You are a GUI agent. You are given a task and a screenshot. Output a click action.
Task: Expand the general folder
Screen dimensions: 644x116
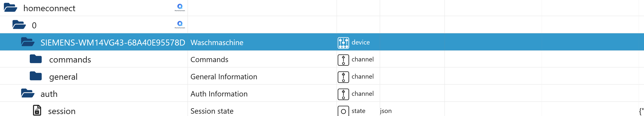coord(36,76)
